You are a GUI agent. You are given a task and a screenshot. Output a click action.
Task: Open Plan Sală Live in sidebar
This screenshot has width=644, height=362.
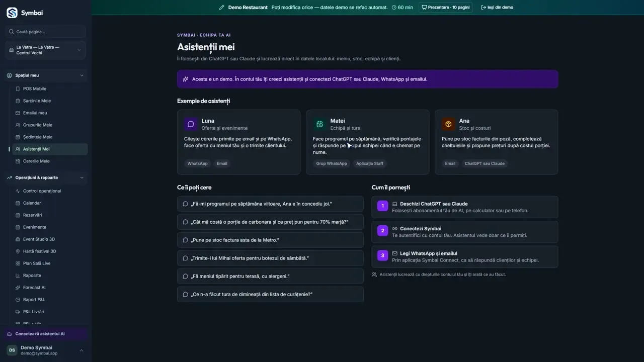[x=50, y=263]
